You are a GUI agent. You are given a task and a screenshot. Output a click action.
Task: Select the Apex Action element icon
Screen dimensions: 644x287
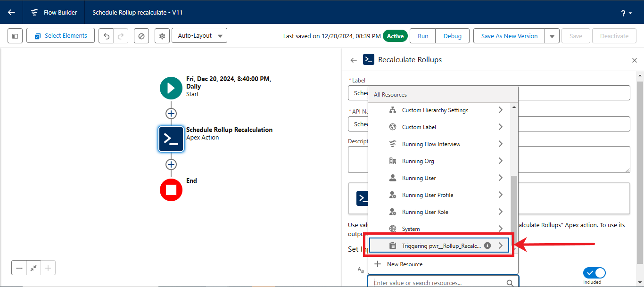coord(171,139)
